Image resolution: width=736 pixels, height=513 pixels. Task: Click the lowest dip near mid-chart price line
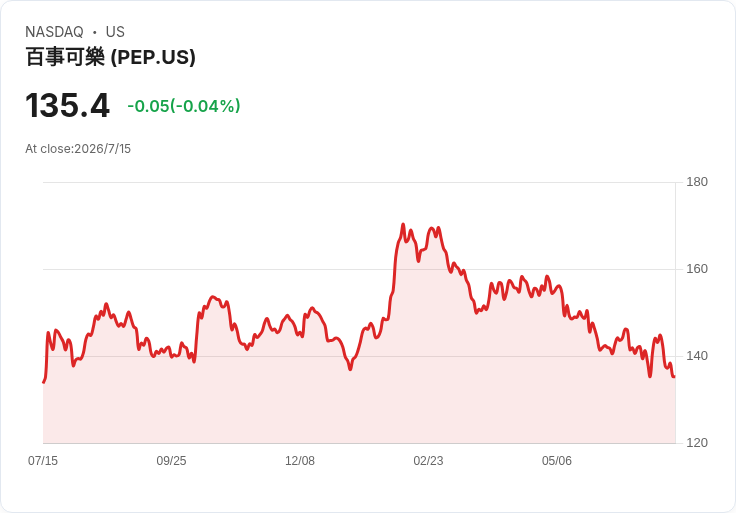pyautogui.click(x=350, y=369)
